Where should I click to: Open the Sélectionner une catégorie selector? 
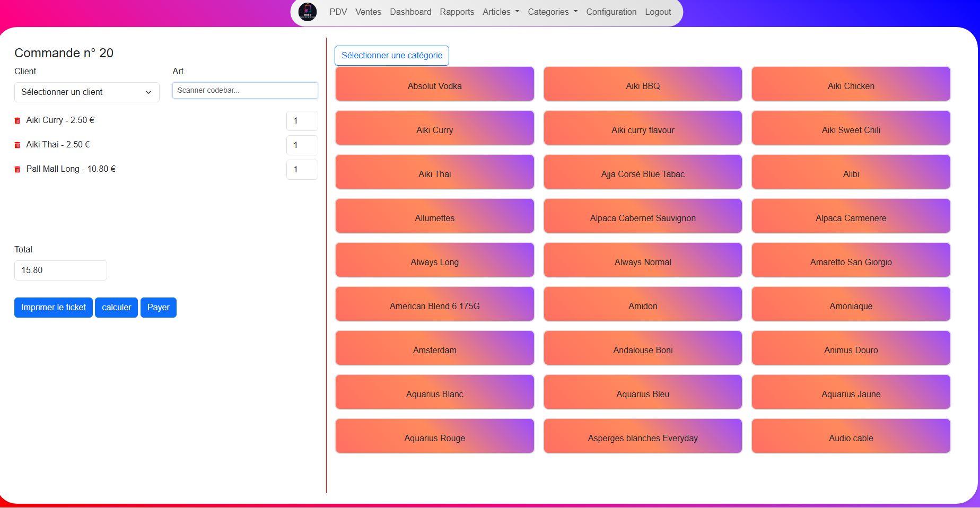coord(391,56)
